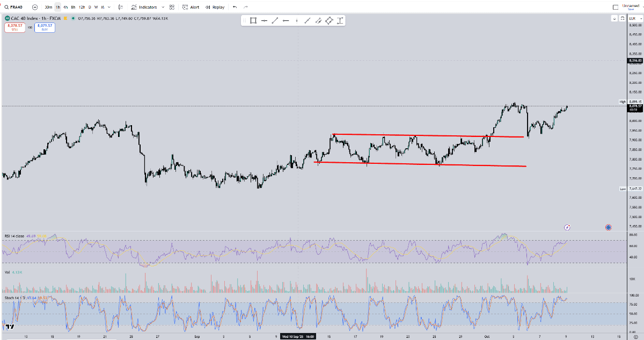Open the Indicators menu
Image resolution: width=644 pixels, height=340 pixels.
[x=144, y=7]
